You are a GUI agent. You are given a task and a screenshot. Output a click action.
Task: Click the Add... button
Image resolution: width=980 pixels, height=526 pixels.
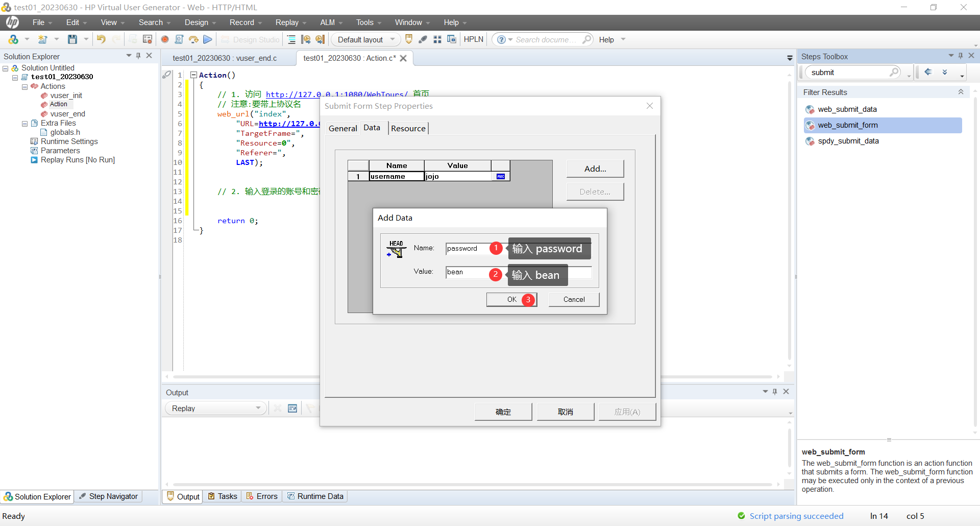(595, 169)
